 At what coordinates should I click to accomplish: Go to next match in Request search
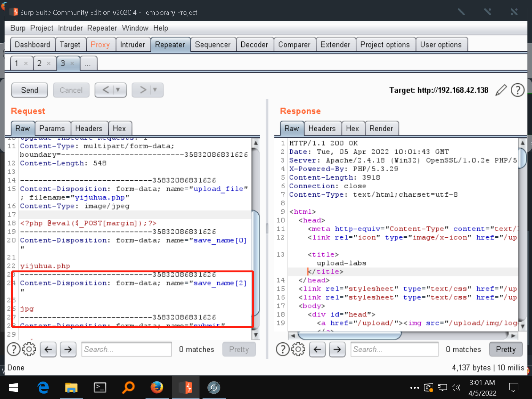[x=68, y=349]
